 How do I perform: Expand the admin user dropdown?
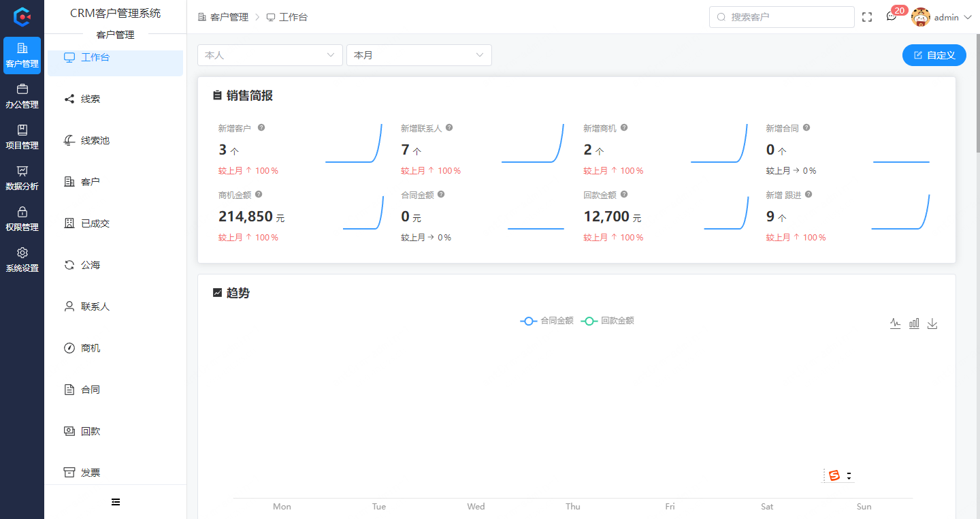pos(968,18)
